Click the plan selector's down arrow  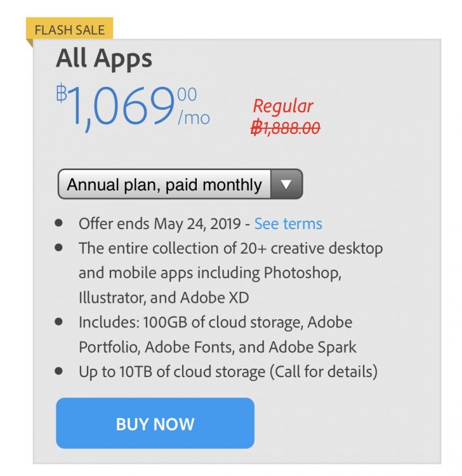pos(286,185)
